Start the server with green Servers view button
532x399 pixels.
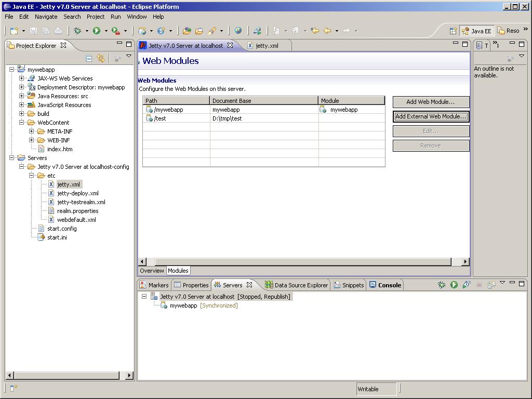(x=454, y=285)
